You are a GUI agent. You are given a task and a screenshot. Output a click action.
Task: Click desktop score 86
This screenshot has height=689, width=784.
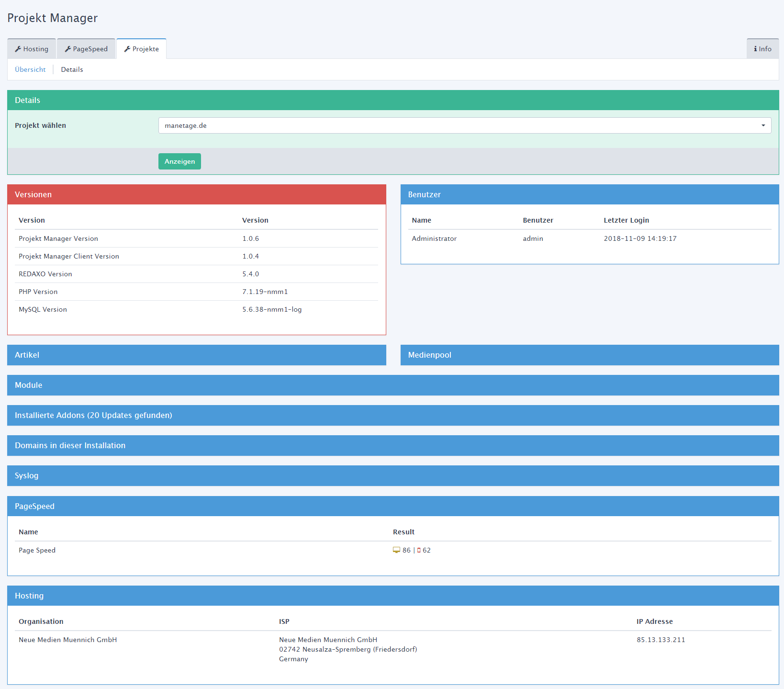tap(406, 550)
